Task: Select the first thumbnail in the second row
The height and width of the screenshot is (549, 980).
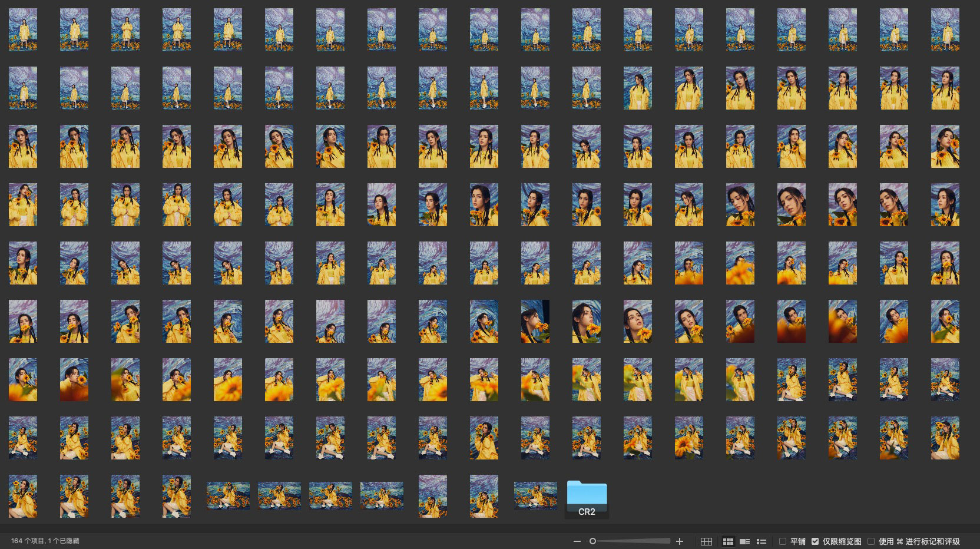Action: [x=23, y=88]
